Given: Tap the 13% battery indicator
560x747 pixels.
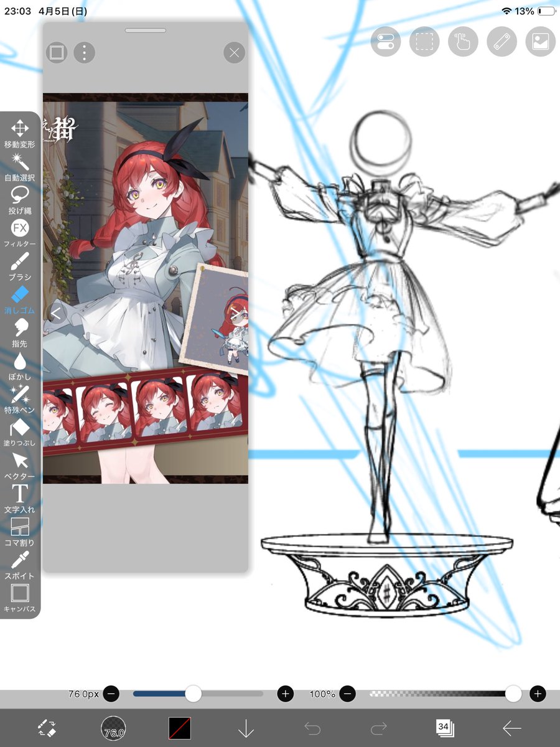Looking at the screenshot, I should pyautogui.click(x=547, y=11).
